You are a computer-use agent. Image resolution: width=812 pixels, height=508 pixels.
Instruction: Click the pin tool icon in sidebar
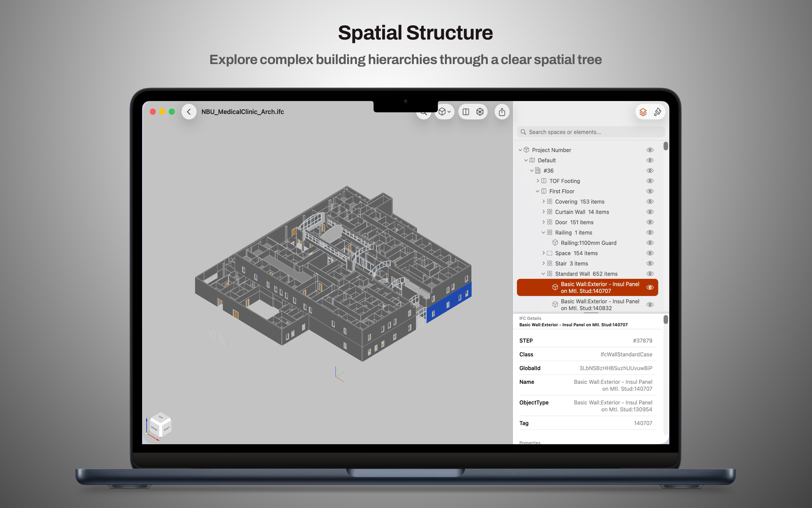tap(657, 112)
